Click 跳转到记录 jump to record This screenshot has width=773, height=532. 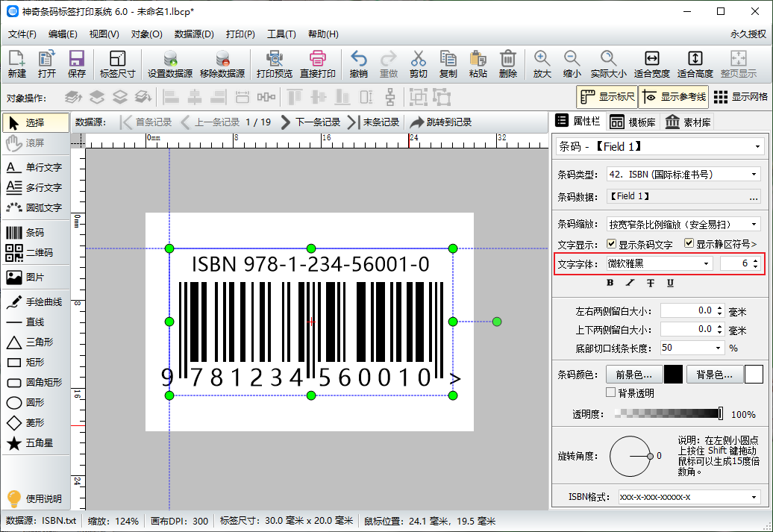(441, 122)
